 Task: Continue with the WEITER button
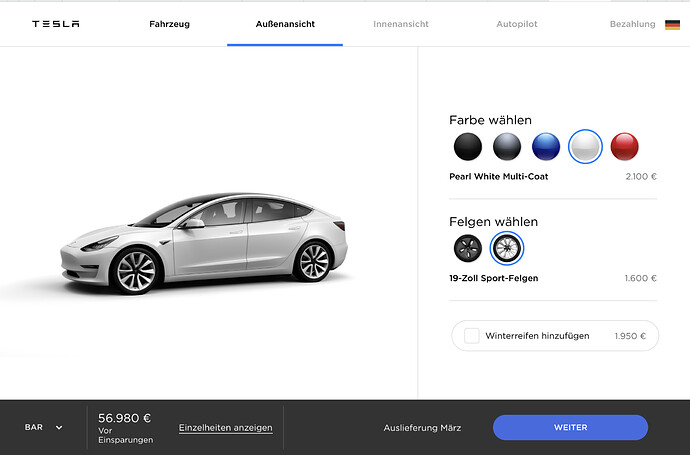point(570,427)
